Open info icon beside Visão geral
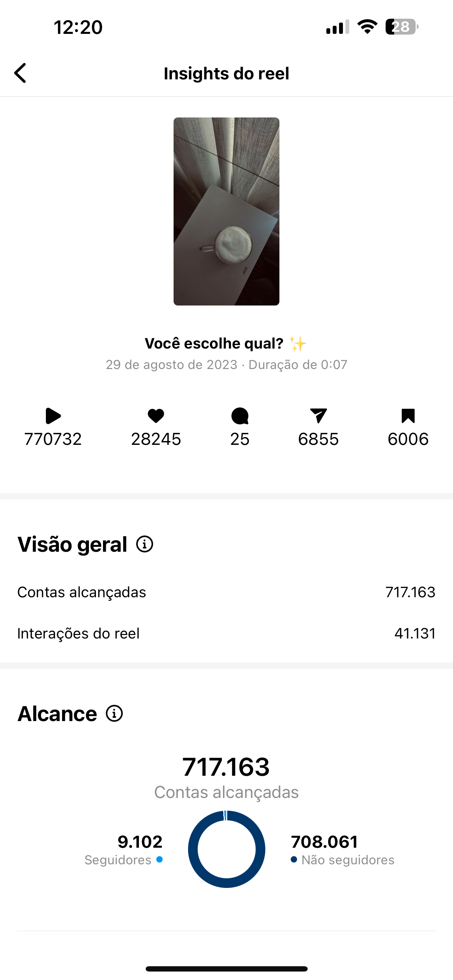The width and height of the screenshot is (453, 980). click(x=145, y=544)
